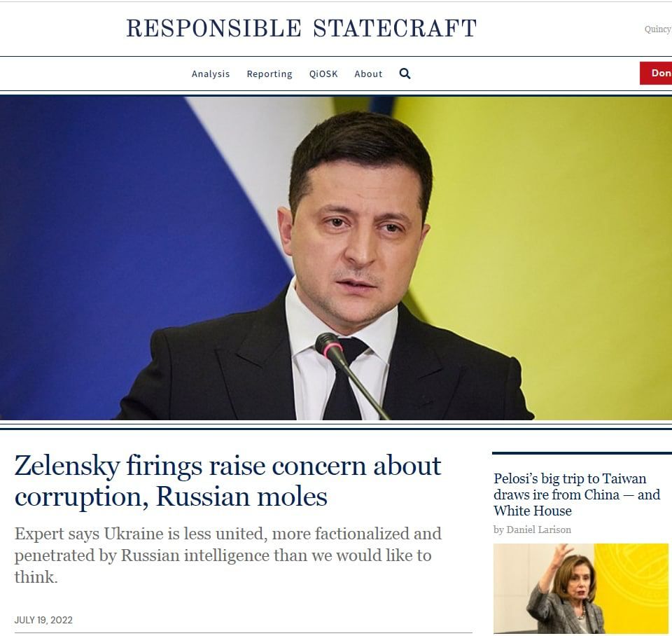Open the Zelensky firings headline
Screen dimensions: 672x636
227,481
